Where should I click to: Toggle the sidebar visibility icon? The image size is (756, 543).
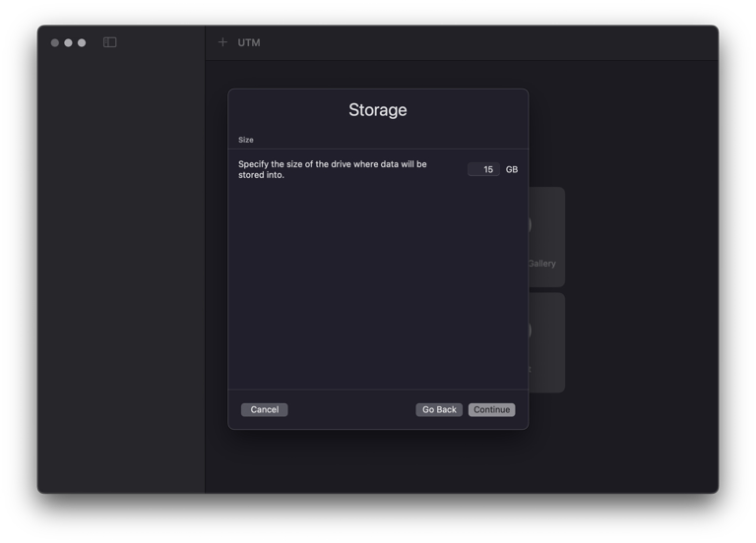coord(110,42)
